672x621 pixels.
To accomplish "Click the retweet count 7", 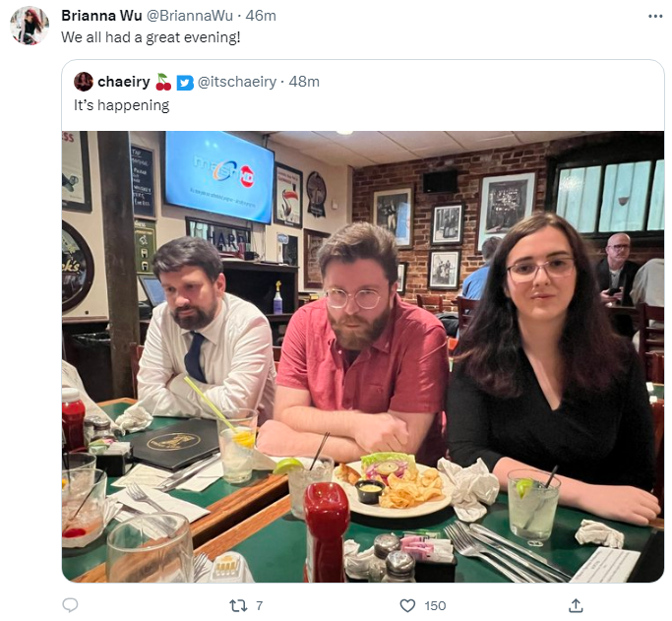I will coord(260,605).
